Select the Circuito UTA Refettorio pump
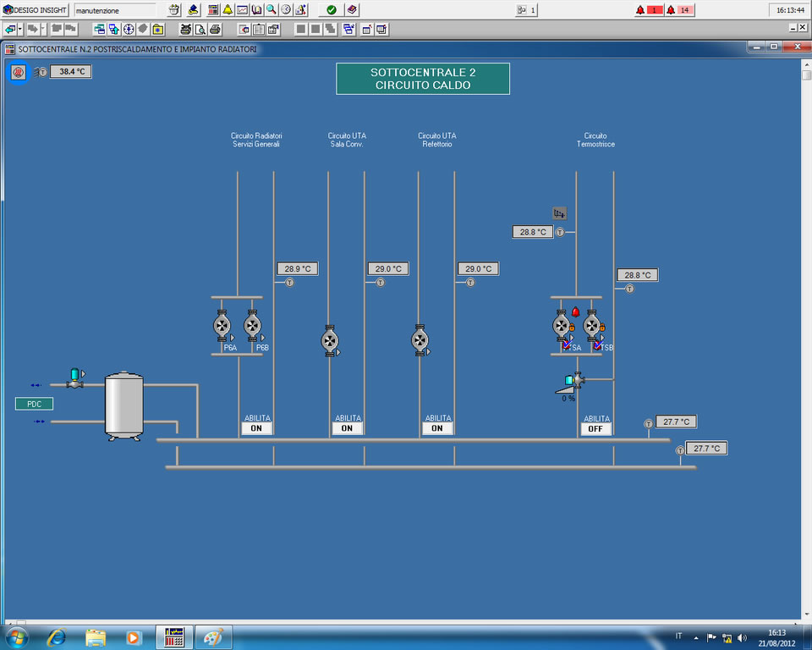 pyautogui.click(x=420, y=340)
